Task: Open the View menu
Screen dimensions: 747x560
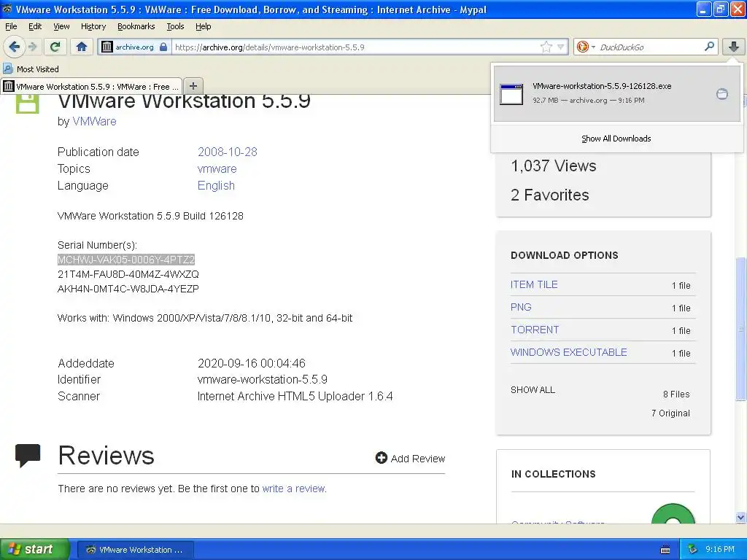Action: tap(61, 26)
